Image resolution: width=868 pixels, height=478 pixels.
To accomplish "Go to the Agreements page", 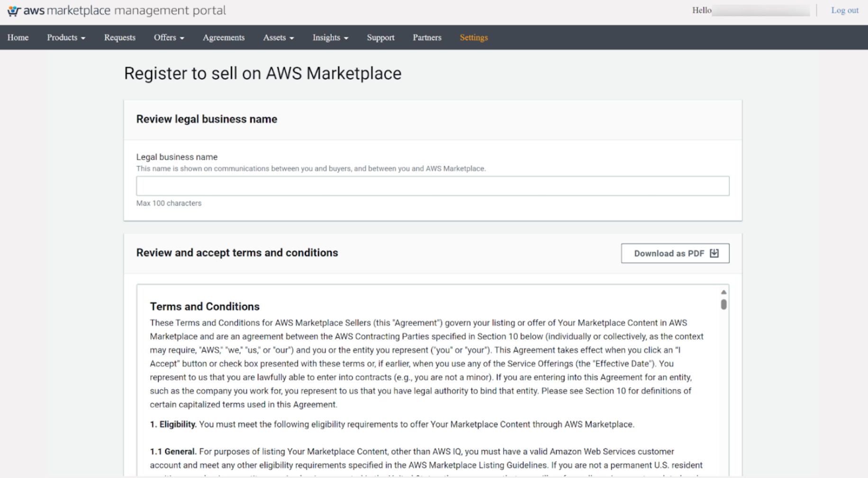I will click(224, 37).
